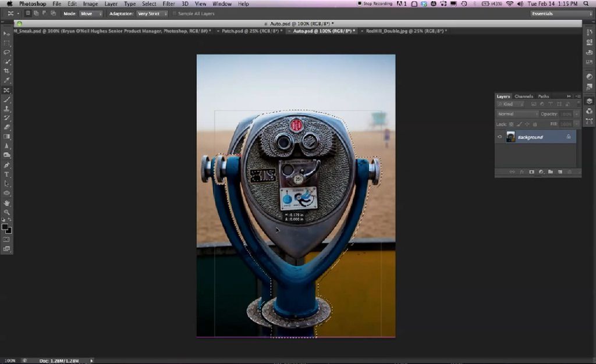Click Stop Recording in the menu bar
Viewport: 596px width, 364px height.
click(375, 4)
